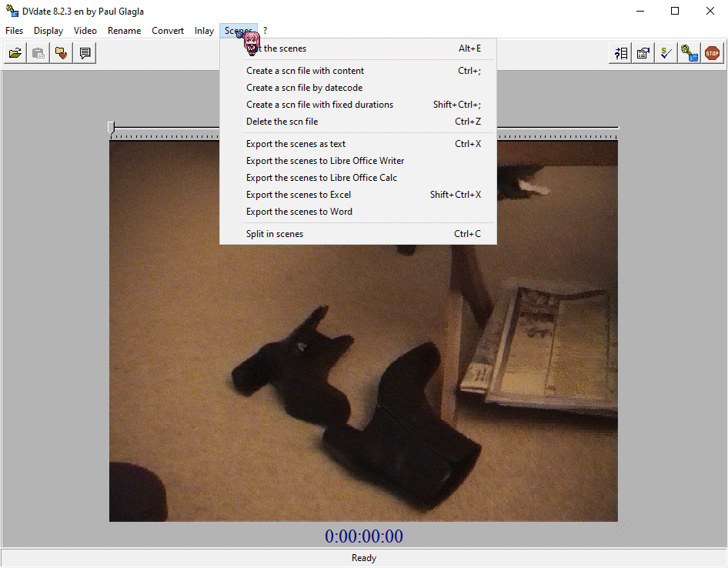Click the question mark list icon

click(620, 53)
